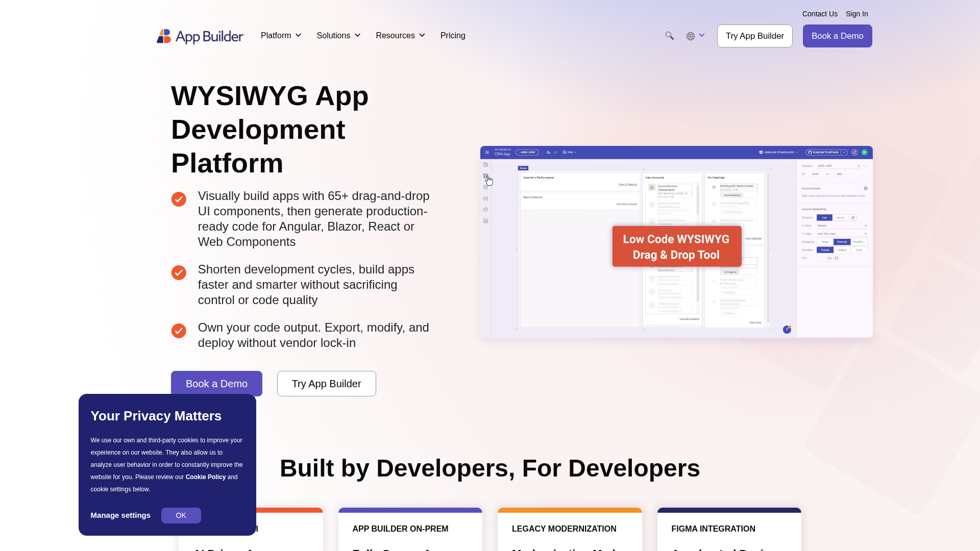Screen dimensions: 980x551
Task: Select the variables {x} icon in the preview sidebar
Action: [485, 198]
